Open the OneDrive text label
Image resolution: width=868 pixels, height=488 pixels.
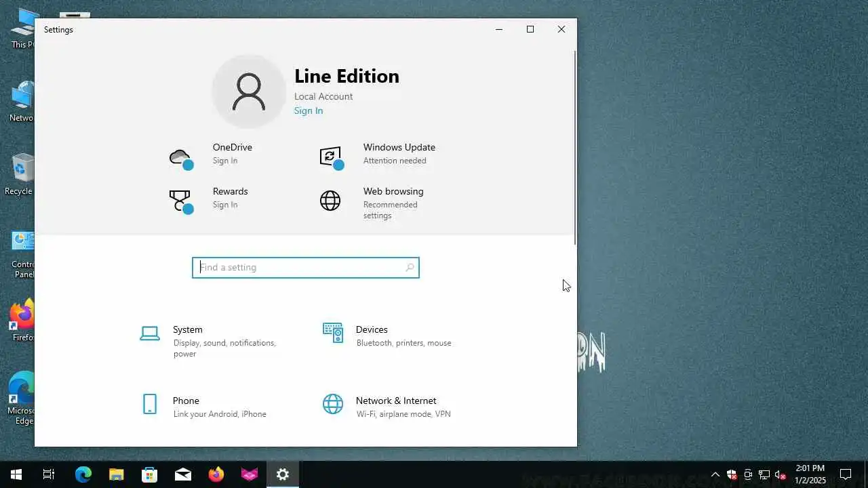[233, 147]
